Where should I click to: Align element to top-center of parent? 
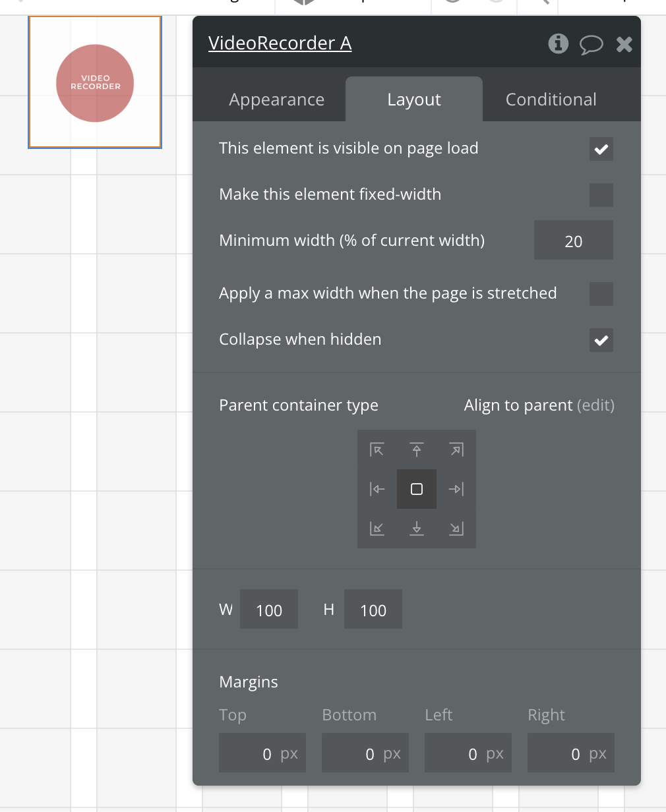pos(417,449)
